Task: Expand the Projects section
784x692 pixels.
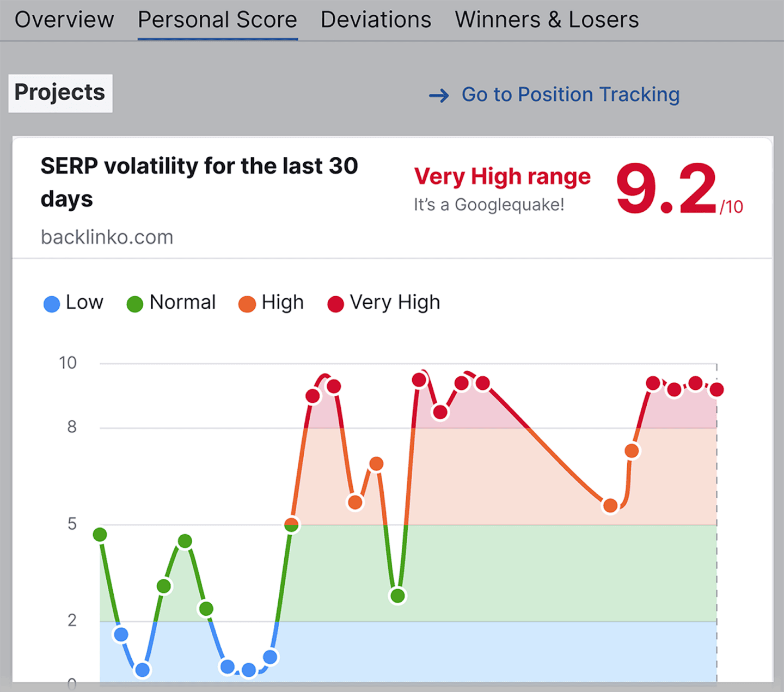Action: tap(60, 93)
